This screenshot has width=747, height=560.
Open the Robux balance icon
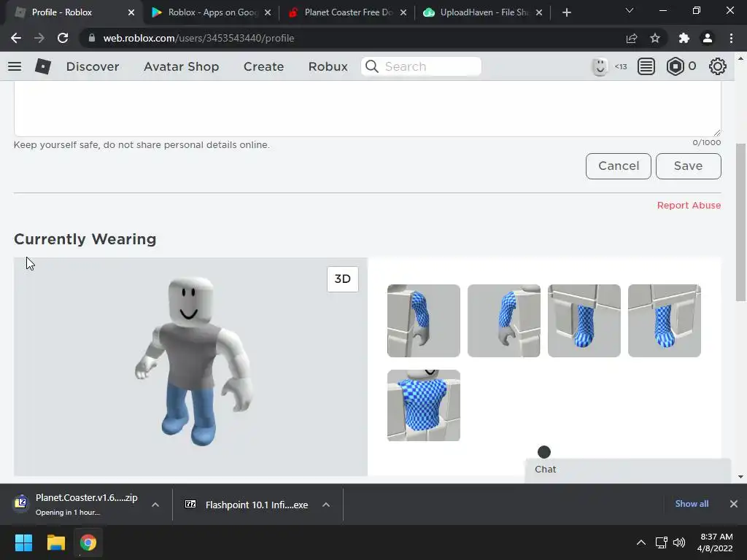(675, 66)
